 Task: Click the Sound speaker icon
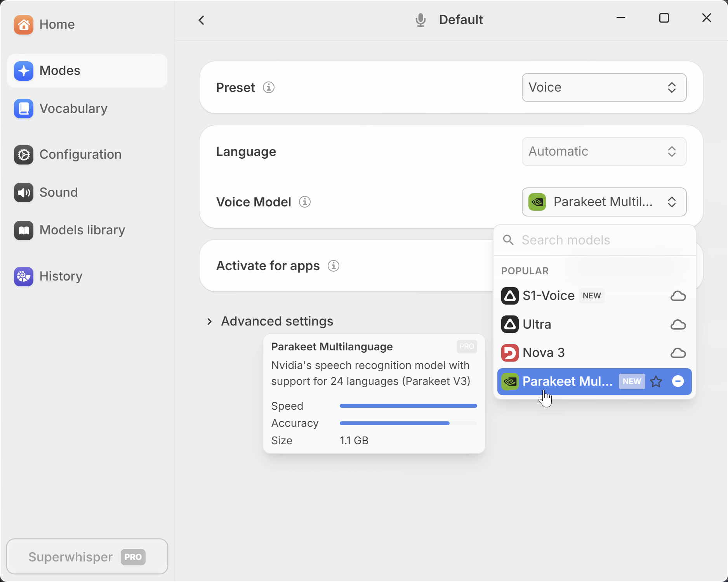[x=24, y=193]
